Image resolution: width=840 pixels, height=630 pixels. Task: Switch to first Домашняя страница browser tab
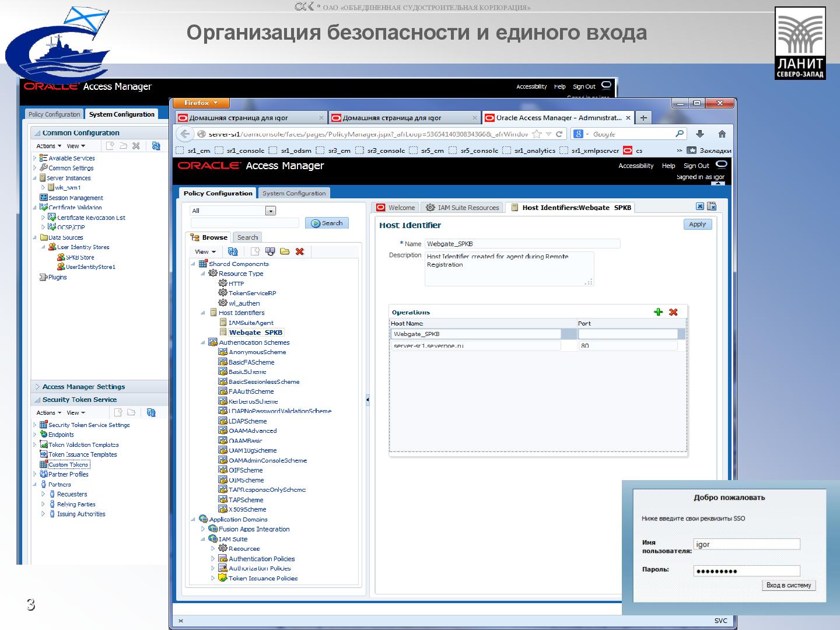[251, 118]
